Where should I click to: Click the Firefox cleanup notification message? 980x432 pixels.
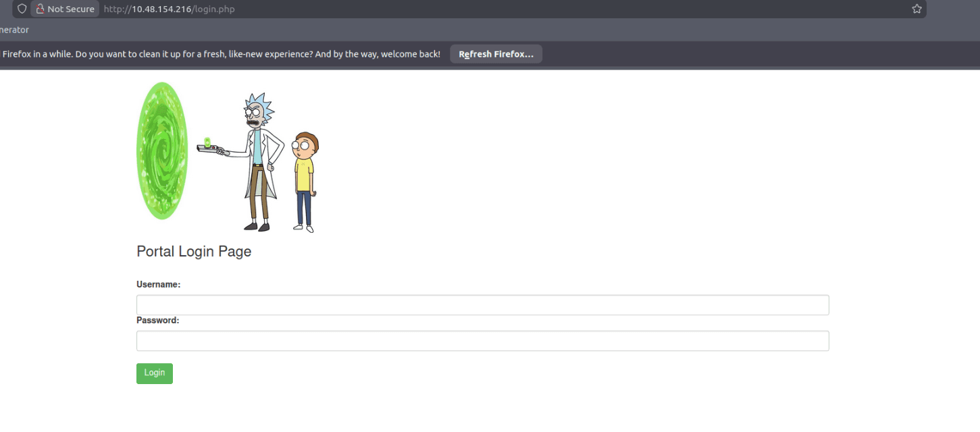221,54
